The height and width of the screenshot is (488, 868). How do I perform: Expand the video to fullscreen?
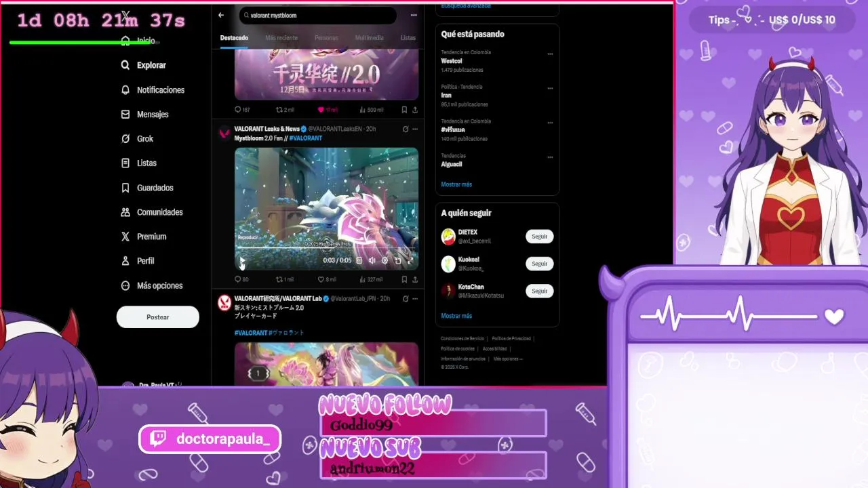(410, 260)
